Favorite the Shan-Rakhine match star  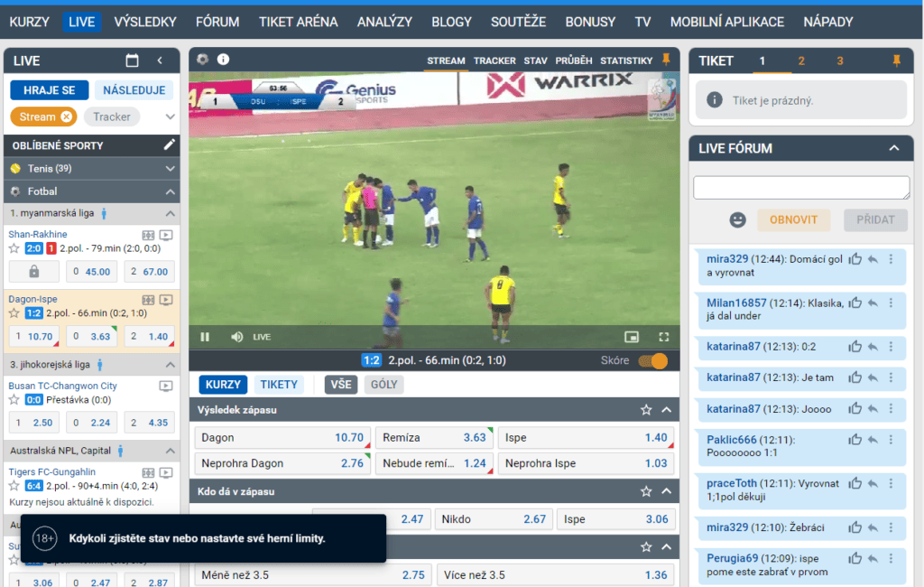[14, 248]
